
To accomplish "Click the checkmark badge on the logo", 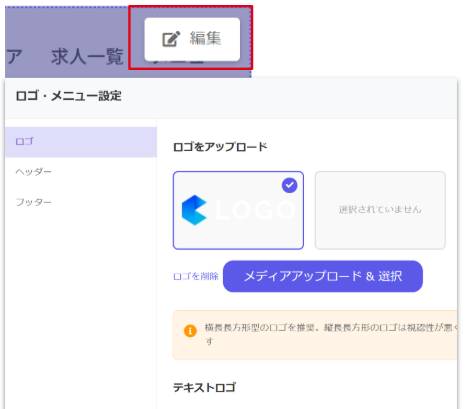I will point(289,185).
